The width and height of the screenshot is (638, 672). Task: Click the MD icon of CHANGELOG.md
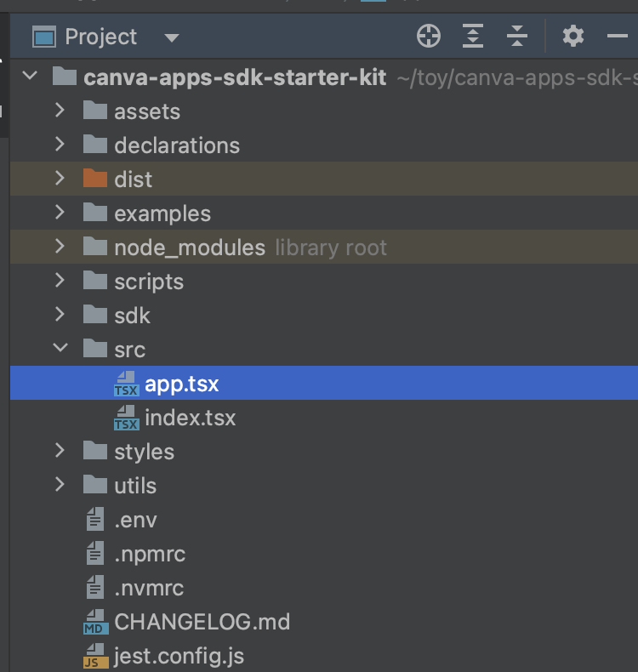pyautogui.click(x=96, y=622)
